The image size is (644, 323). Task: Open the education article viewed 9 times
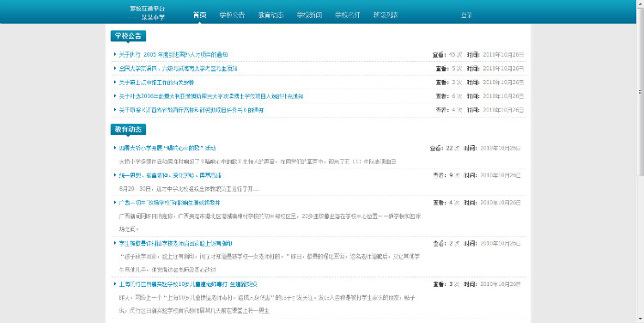click(x=170, y=175)
